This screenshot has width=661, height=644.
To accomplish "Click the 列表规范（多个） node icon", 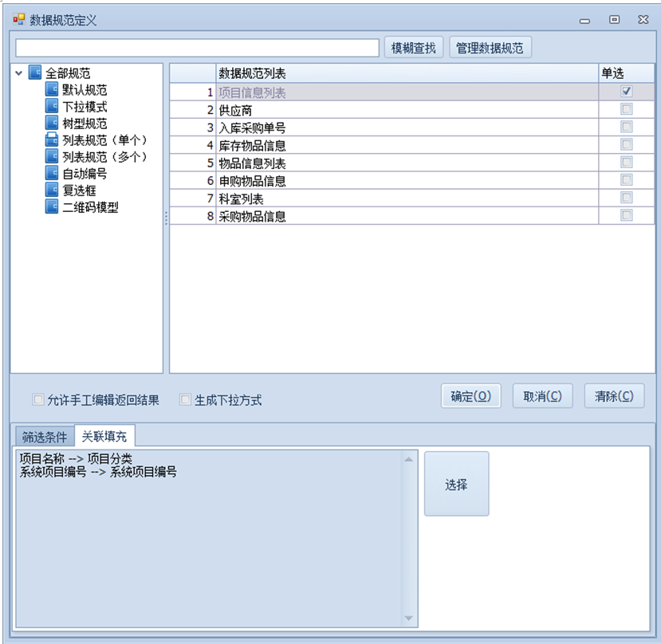I will [52, 157].
